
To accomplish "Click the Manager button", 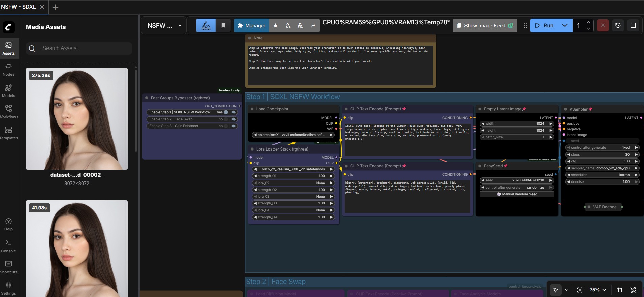I will (x=251, y=26).
